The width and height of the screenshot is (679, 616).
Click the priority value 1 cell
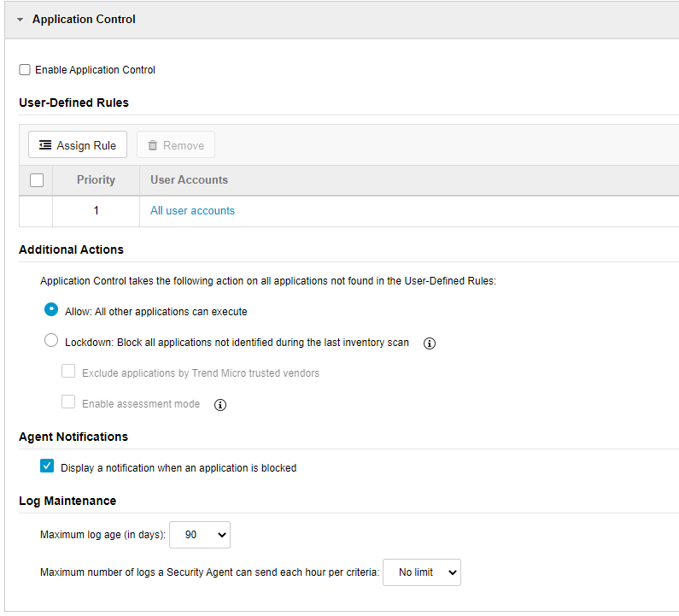(x=97, y=211)
